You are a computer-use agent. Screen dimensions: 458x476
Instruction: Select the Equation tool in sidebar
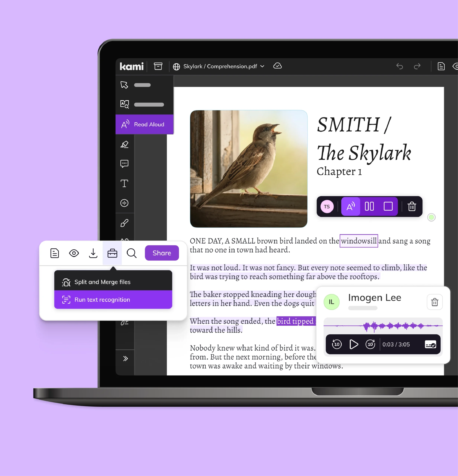[x=125, y=203]
